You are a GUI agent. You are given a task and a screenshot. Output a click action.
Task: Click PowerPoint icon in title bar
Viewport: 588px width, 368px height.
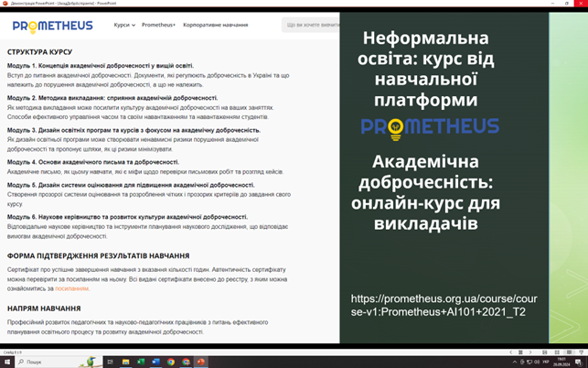5,3
